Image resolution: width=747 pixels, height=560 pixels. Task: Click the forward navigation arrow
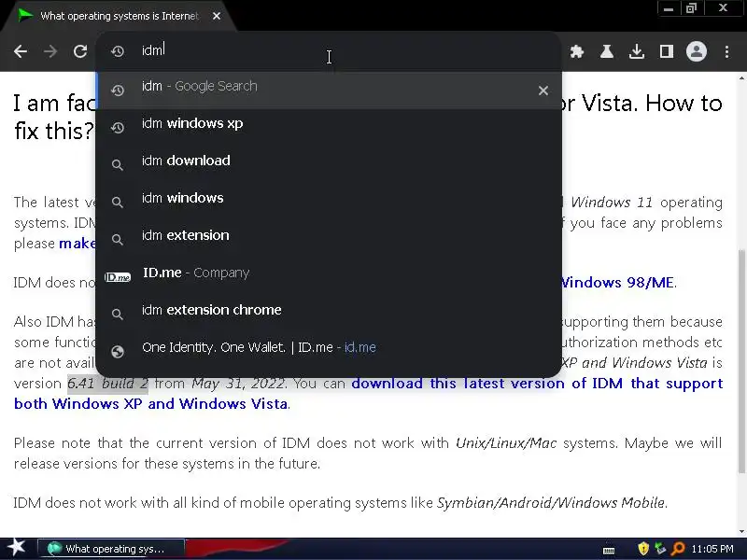pos(50,51)
